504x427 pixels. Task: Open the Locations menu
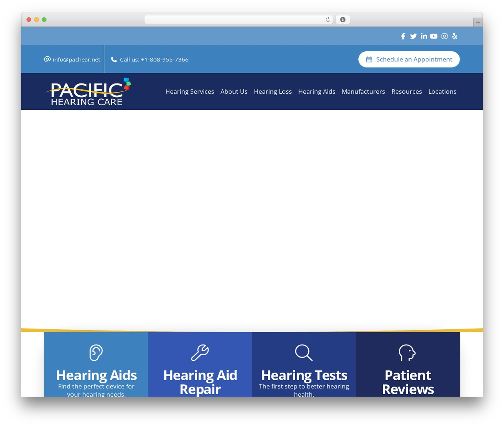click(x=443, y=91)
